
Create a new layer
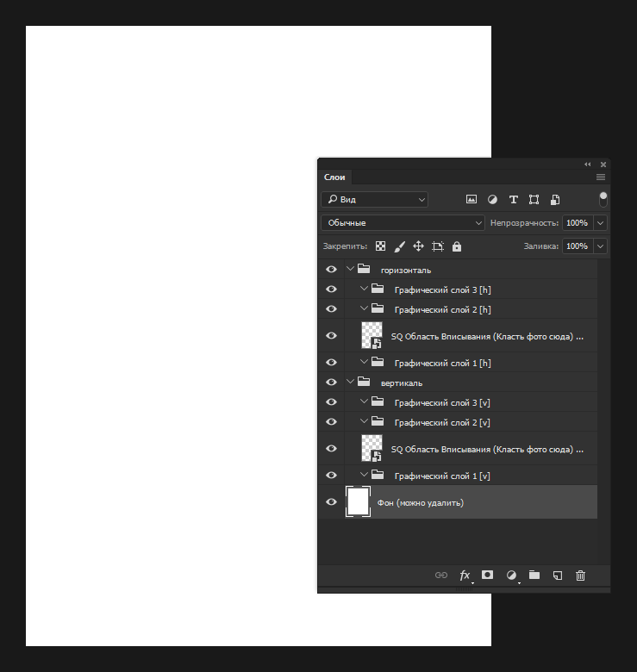click(x=558, y=576)
